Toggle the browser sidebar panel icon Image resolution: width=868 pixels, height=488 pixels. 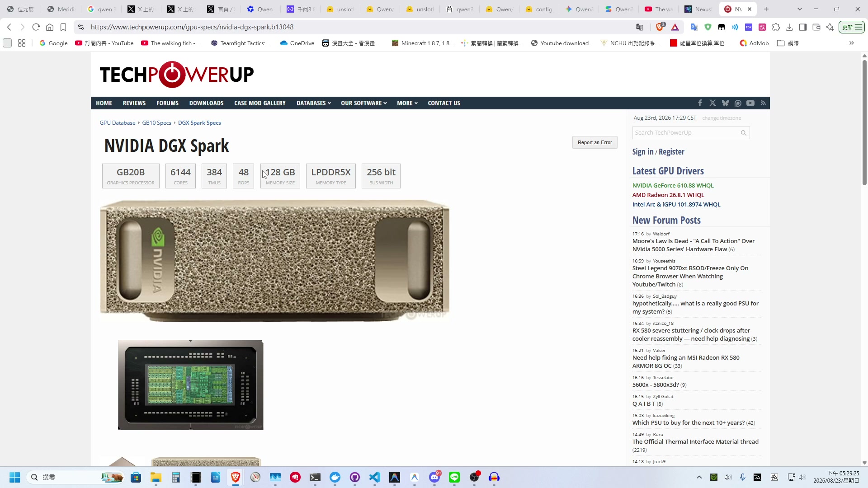[x=803, y=27]
